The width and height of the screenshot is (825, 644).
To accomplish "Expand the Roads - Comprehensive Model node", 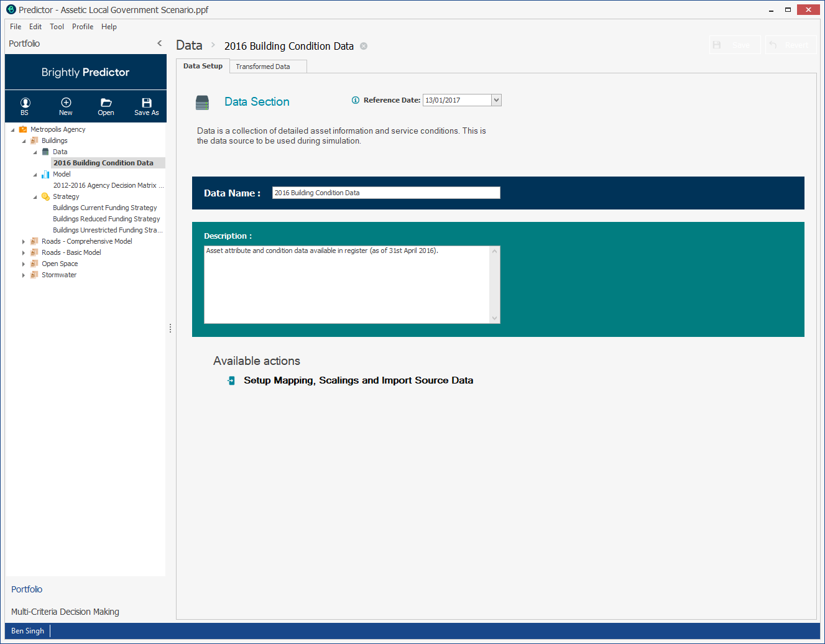I will tap(24, 242).
